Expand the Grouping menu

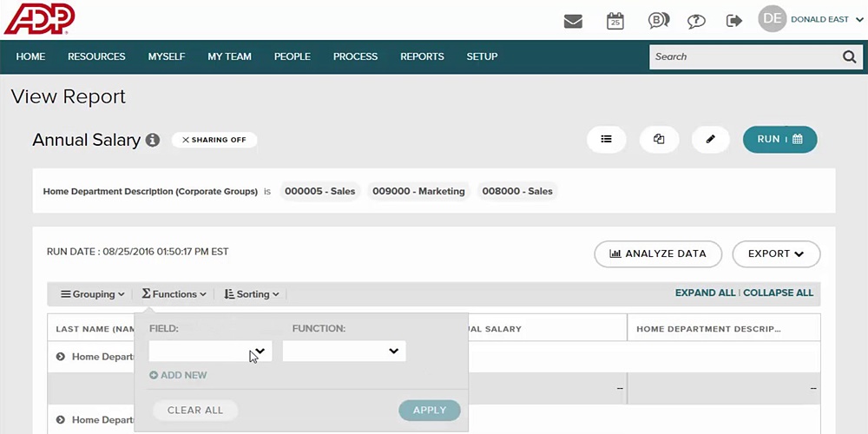click(x=93, y=294)
